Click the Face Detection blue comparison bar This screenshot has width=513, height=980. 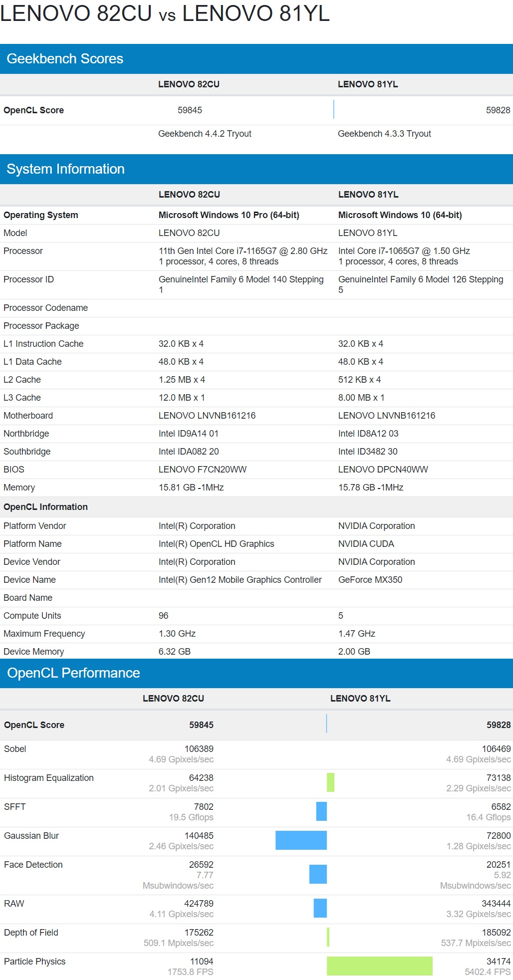[x=318, y=874]
